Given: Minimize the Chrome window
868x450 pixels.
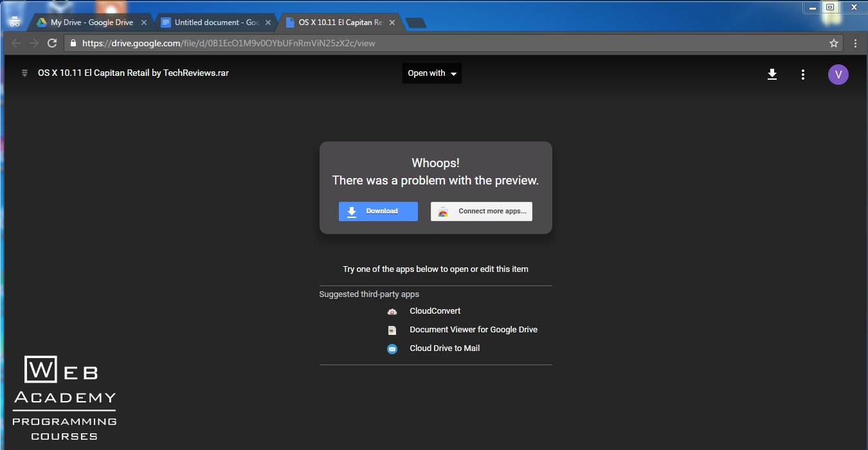Looking at the screenshot, I should coord(813,7).
